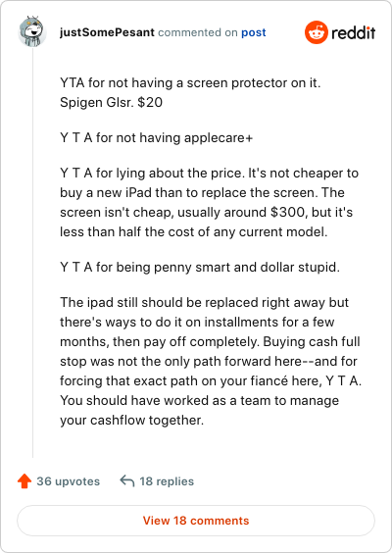The height and width of the screenshot is (553, 392).
Task: Click the "your cashflow together." closing line
Action: [x=132, y=421]
